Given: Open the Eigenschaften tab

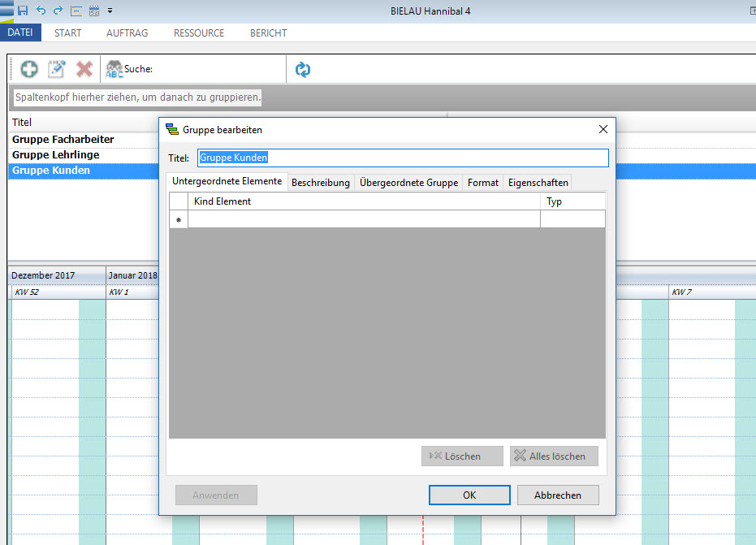Looking at the screenshot, I should tap(538, 183).
